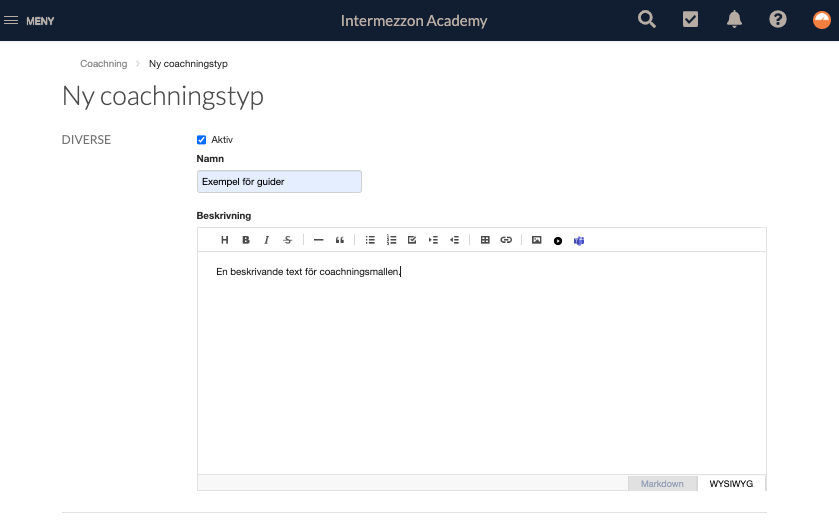Insert video via play icon
Viewport: 839px width, 525px height.
coord(558,241)
